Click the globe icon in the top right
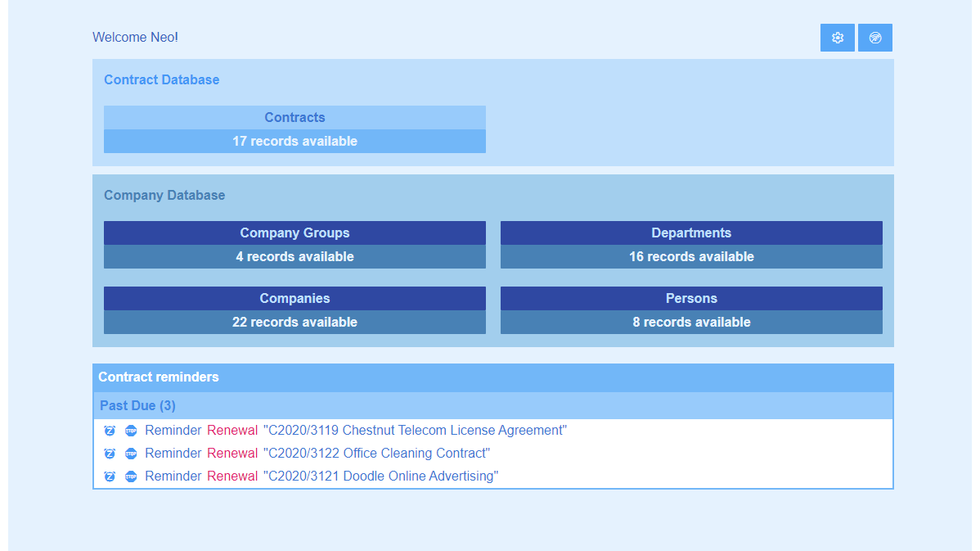The height and width of the screenshot is (551, 980). pyautogui.click(x=874, y=37)
